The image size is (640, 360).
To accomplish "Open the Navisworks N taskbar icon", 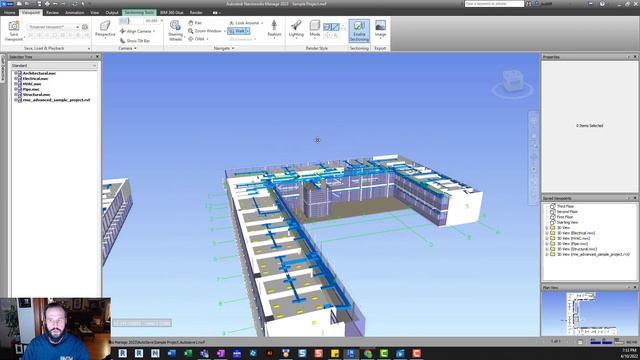I will coord(155,353).
